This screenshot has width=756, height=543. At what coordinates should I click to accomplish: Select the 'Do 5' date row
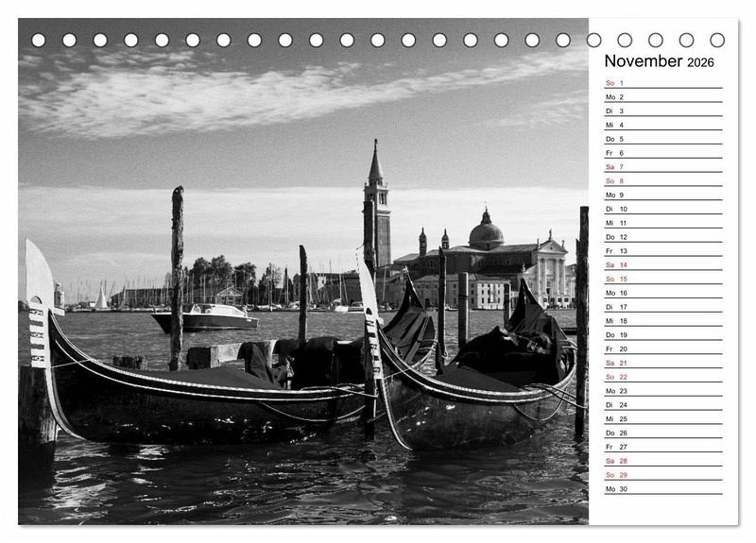pos(663,139)
